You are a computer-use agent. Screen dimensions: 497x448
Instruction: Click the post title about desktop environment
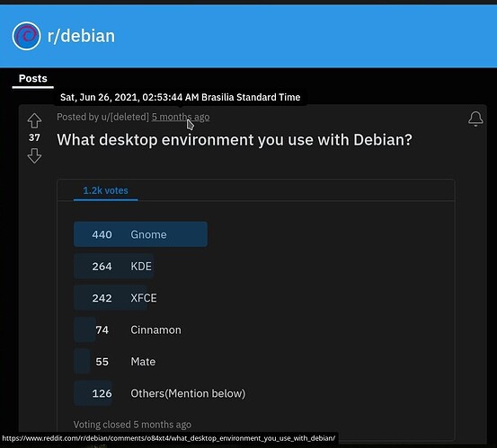[235, 140]
